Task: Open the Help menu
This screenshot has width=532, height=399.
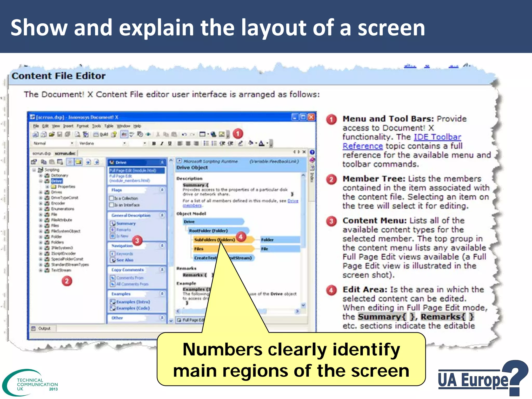Action: pos(137,126)
